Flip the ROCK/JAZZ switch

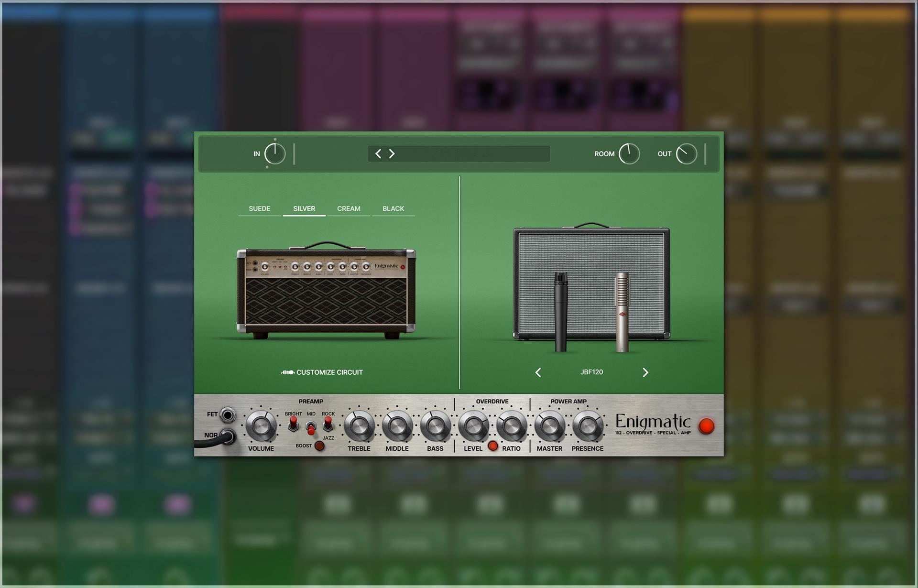click(x=328, y=424)
